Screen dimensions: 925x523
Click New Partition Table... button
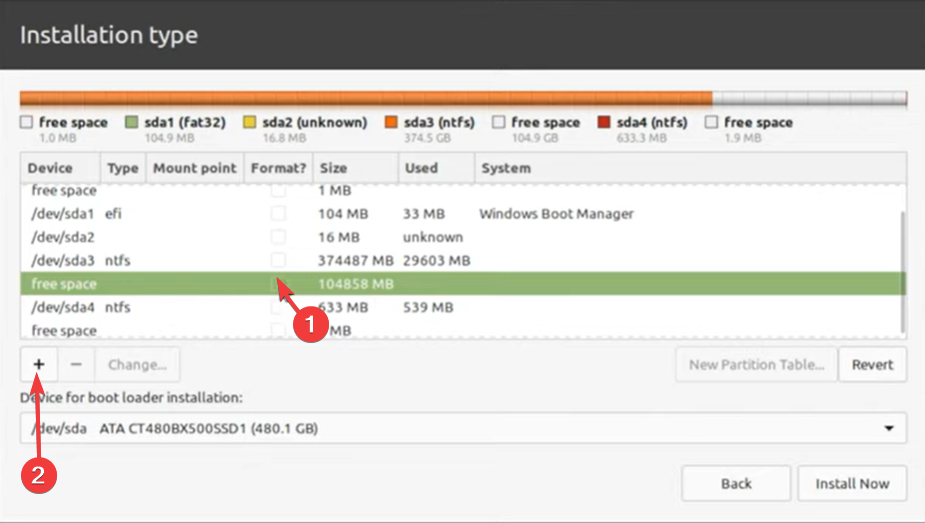coord(756,364)
